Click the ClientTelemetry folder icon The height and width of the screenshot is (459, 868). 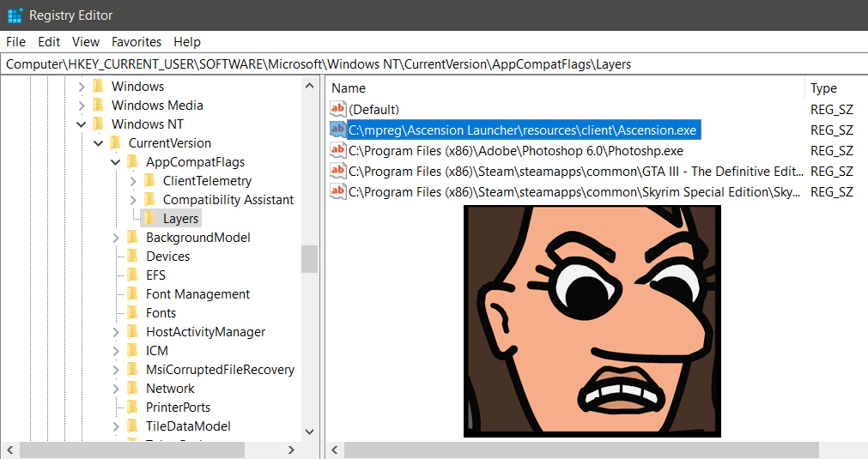(x=149, y=180)
